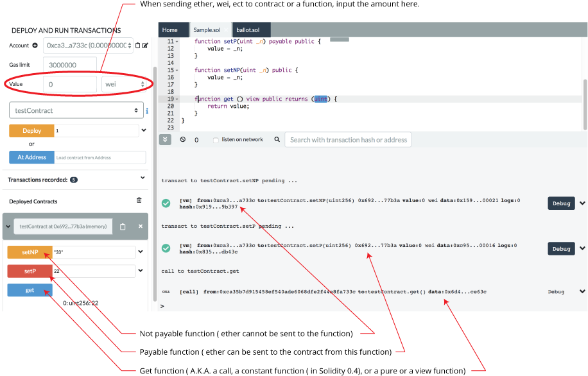
Task: Click the At Address button
Action: point(32,157)
